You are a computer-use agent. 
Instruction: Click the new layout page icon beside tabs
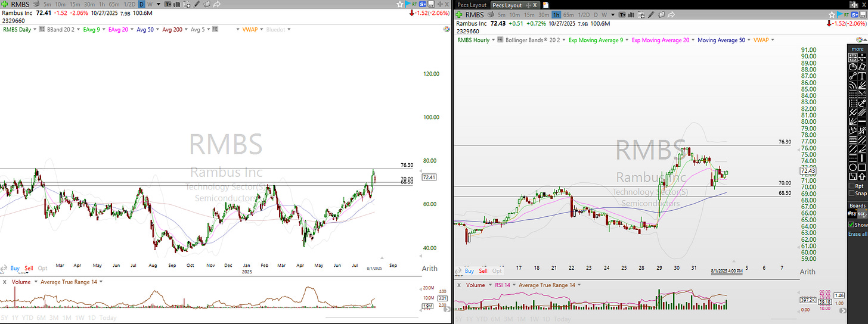545,5
